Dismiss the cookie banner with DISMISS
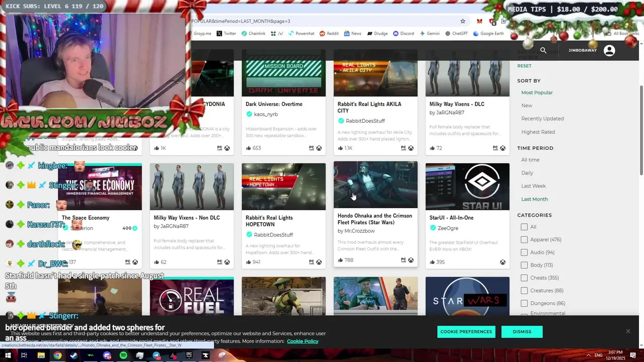 coord(522,332)
